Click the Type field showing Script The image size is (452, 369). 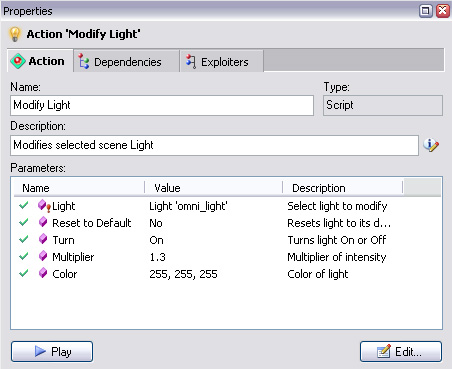383,105
